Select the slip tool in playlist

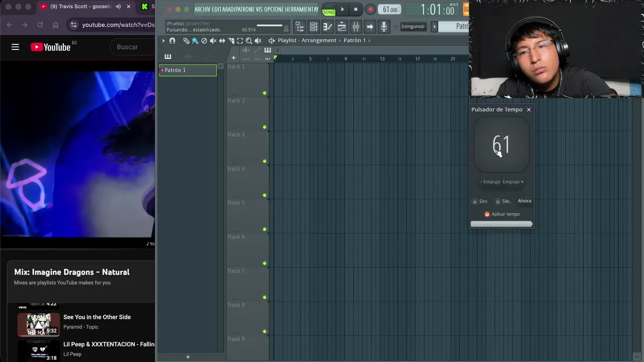point(222,41)
